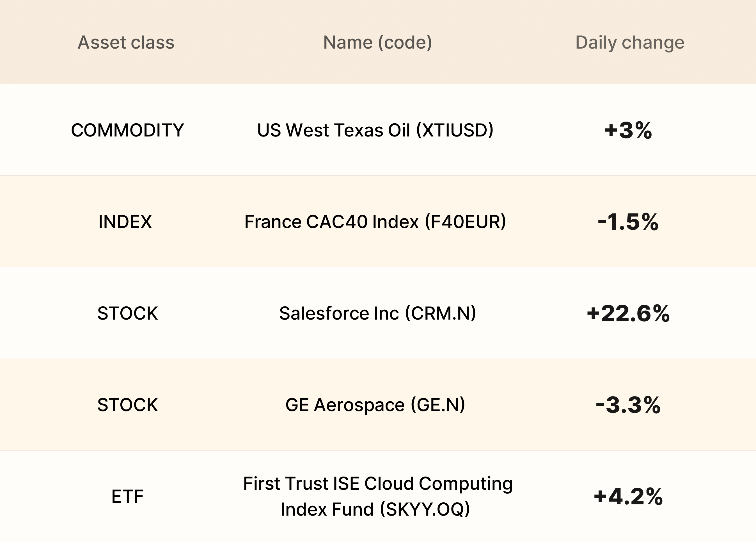Open France CAC40 Index (F40EUR)

(x=375, y=222)
